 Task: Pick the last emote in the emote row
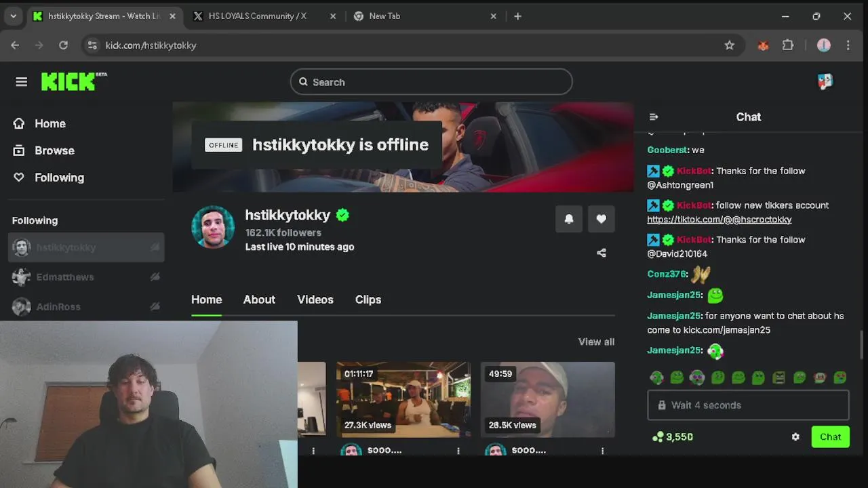(x=840, y=378)
